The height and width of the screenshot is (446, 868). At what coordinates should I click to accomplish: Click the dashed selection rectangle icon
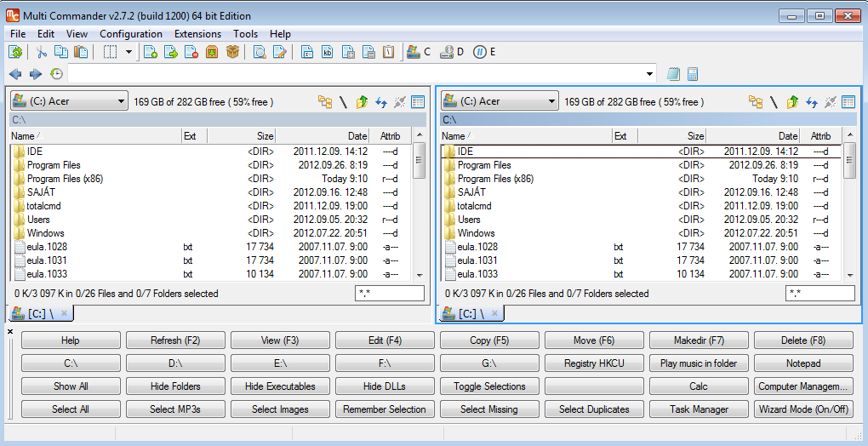click(110, 52)
